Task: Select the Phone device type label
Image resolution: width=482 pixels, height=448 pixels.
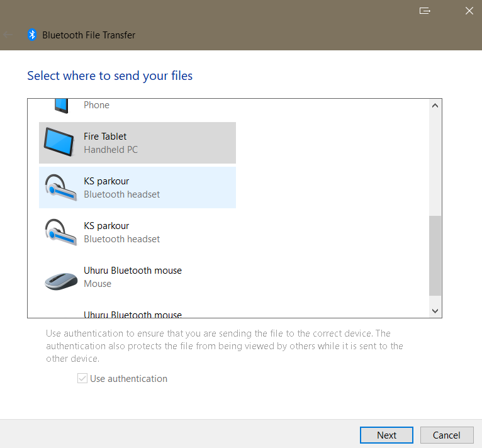Action: (96, 105)
